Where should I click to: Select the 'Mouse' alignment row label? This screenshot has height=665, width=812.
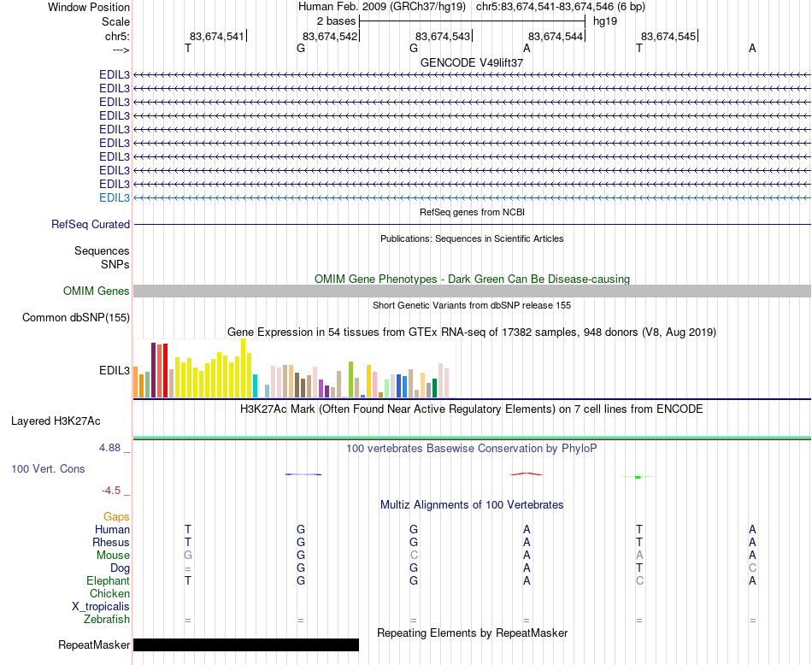(113, 556)
